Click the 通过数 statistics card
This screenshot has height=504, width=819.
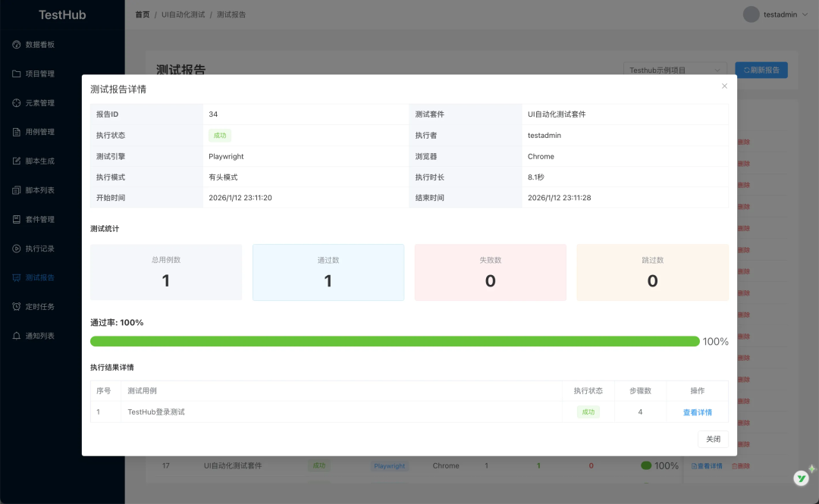click(328, 272)
